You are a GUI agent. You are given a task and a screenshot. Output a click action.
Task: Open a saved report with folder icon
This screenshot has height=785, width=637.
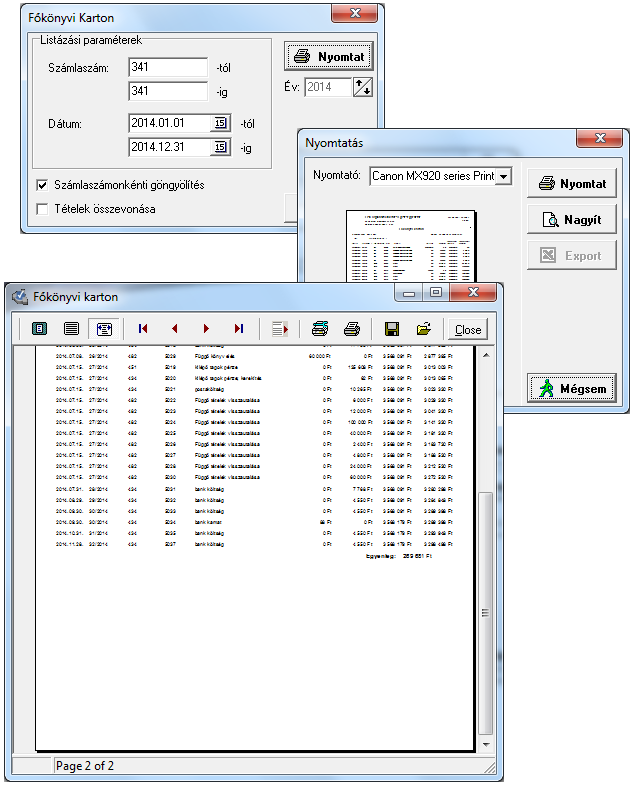[424, 329]
